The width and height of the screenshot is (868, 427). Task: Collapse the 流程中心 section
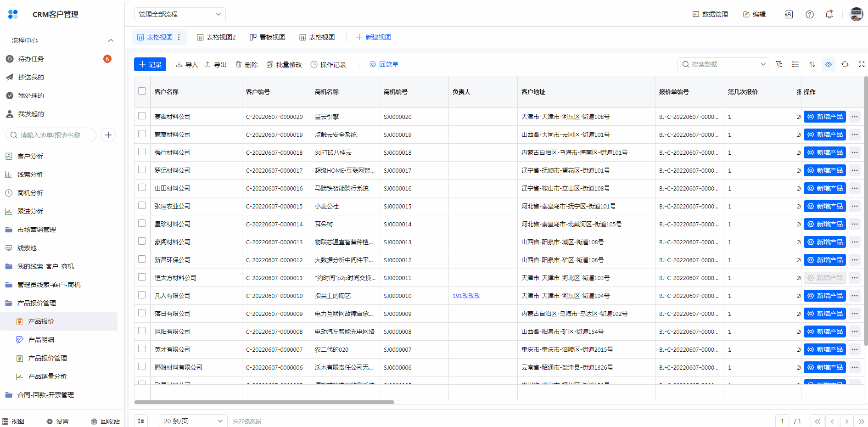point(111,40)
